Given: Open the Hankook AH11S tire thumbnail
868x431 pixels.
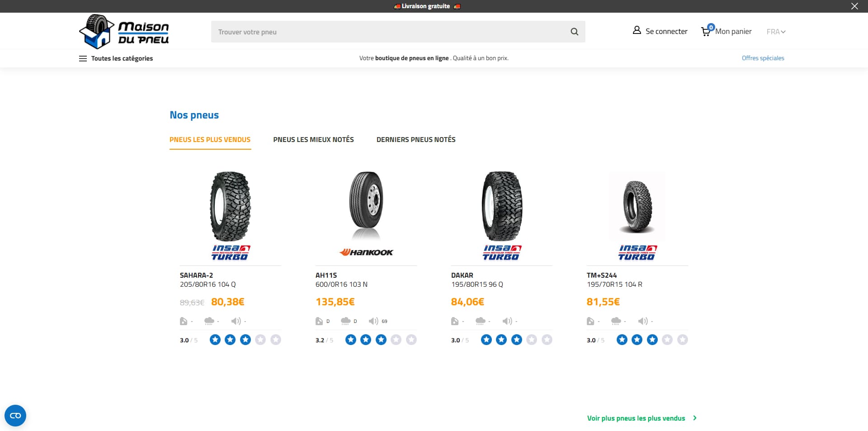Looking at the screenshot, I should [366, 206].
